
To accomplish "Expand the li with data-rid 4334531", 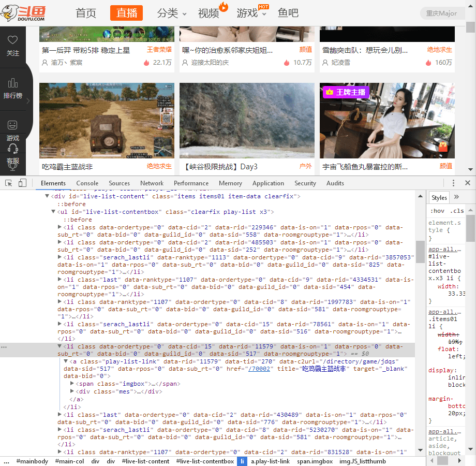I will (59, 279).
